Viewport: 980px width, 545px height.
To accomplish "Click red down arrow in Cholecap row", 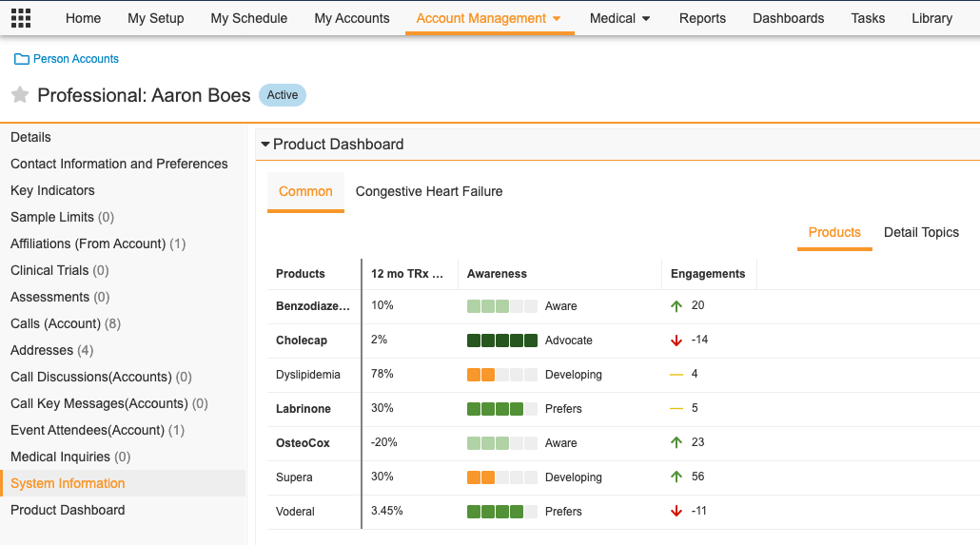I will tap(676, 341).
